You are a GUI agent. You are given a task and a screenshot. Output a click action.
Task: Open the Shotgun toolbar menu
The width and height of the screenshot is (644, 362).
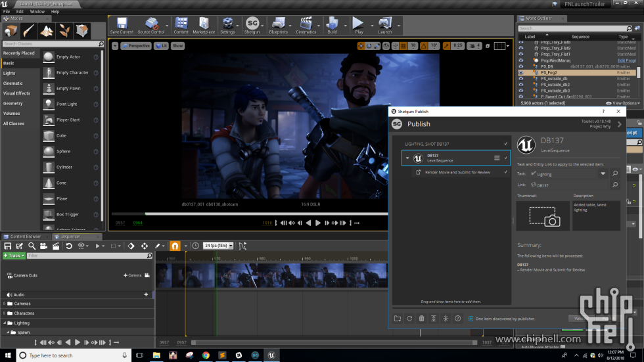point(252,26)
